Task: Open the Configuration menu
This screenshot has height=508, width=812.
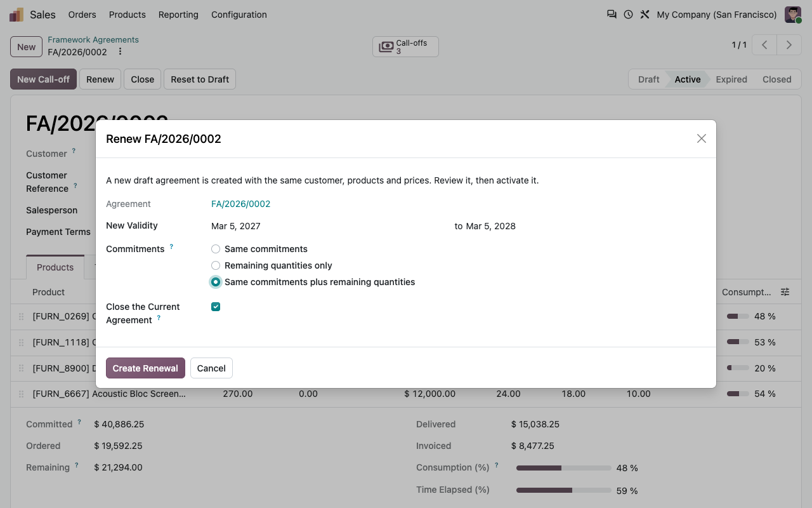Action: coord(239,15)
